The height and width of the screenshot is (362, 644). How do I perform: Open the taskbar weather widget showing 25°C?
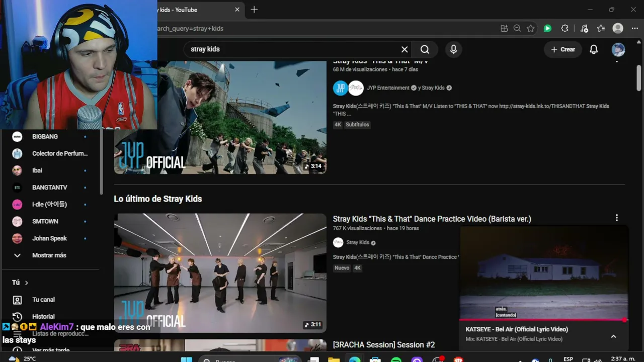pos(23,358)
